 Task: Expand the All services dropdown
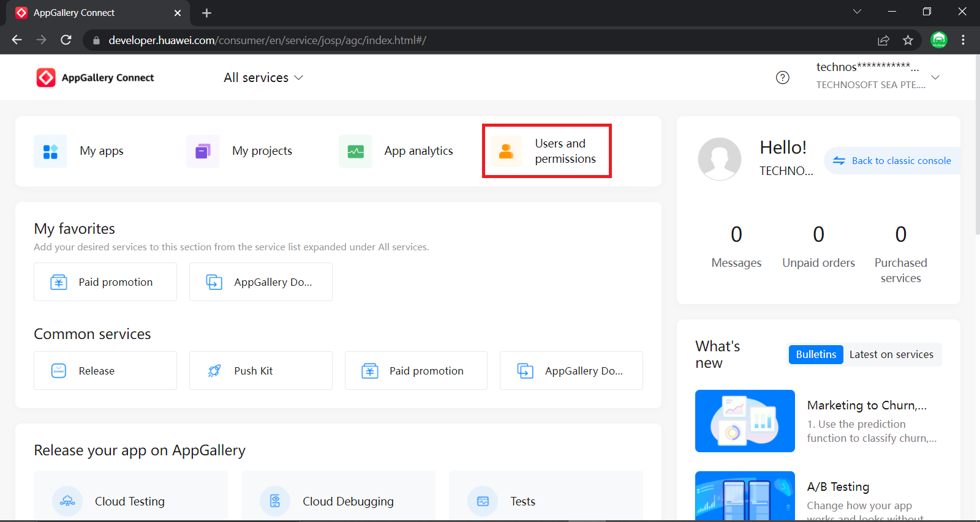[x=263, y=78]
